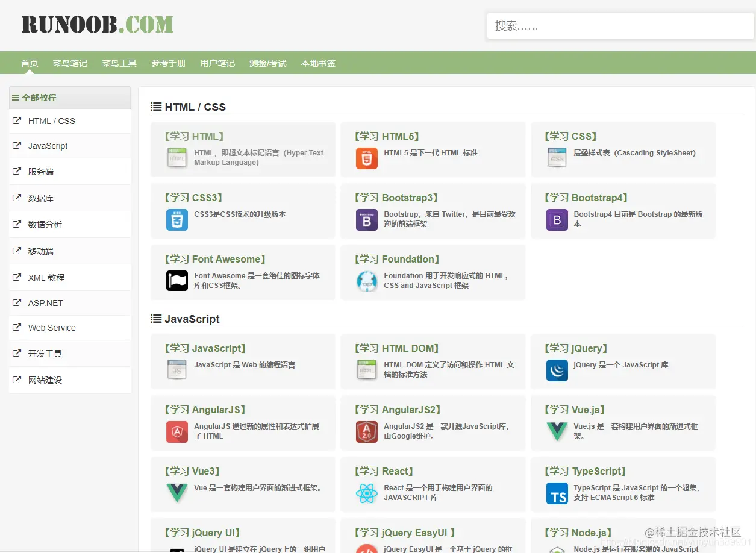Open the 菜鸟笔记 navigation item

click(x=70, y=63)
